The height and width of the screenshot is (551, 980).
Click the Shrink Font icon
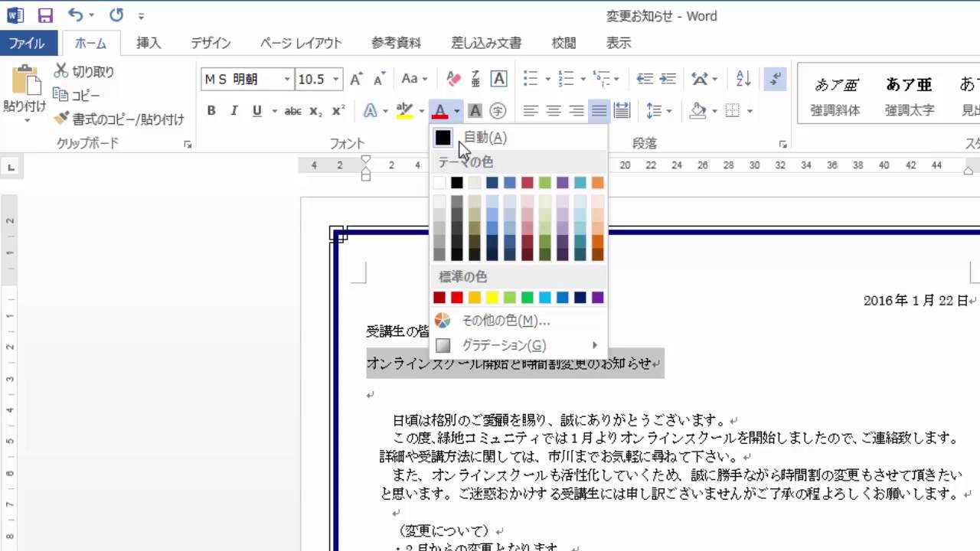(379, 79)
